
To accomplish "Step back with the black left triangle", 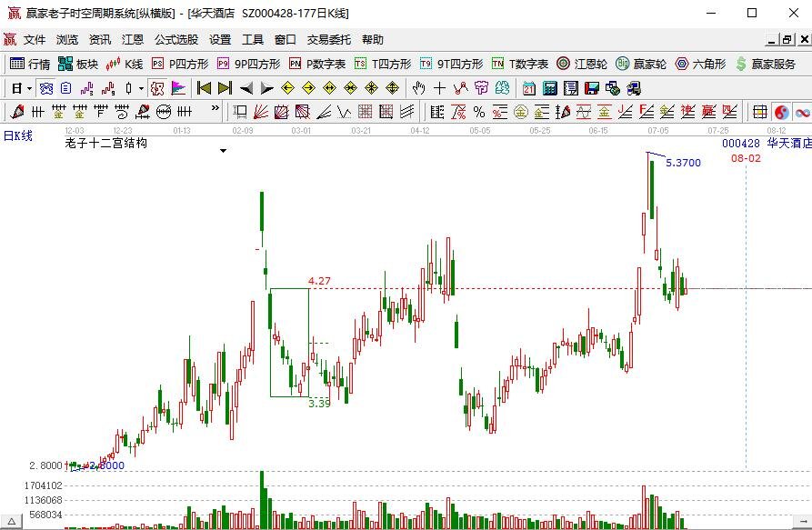I will pos(246,88).
